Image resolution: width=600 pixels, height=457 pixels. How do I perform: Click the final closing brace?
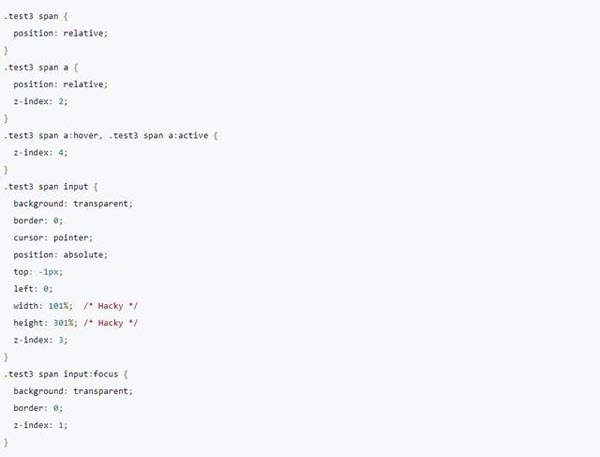coord(6,442)
